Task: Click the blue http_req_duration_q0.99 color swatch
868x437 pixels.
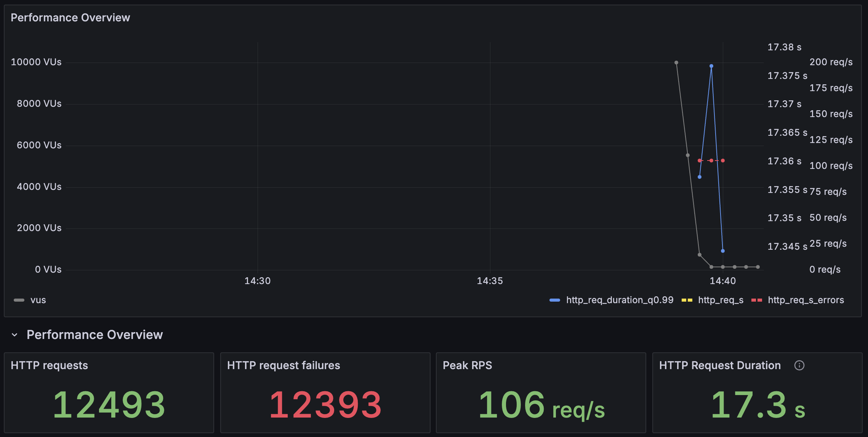Action: [555, 300]
